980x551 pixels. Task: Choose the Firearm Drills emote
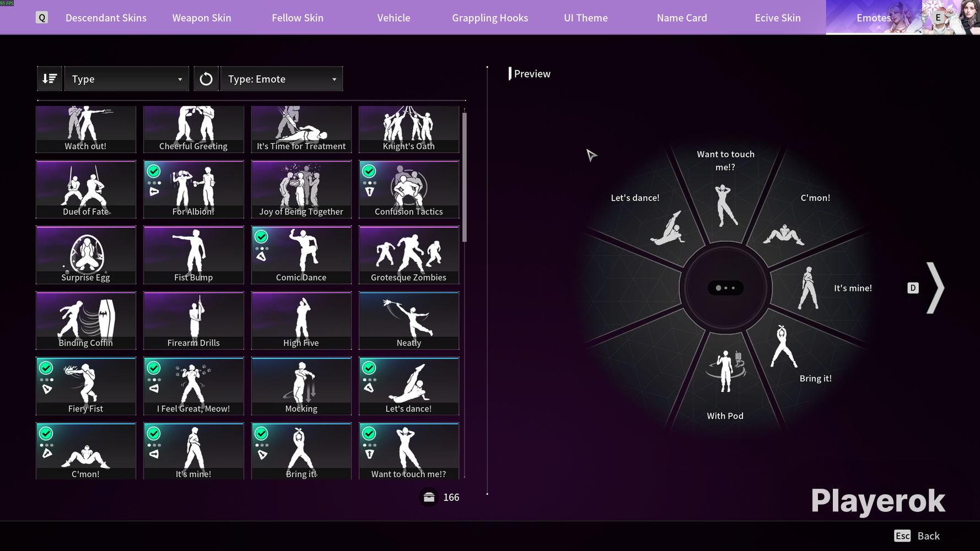193,321
